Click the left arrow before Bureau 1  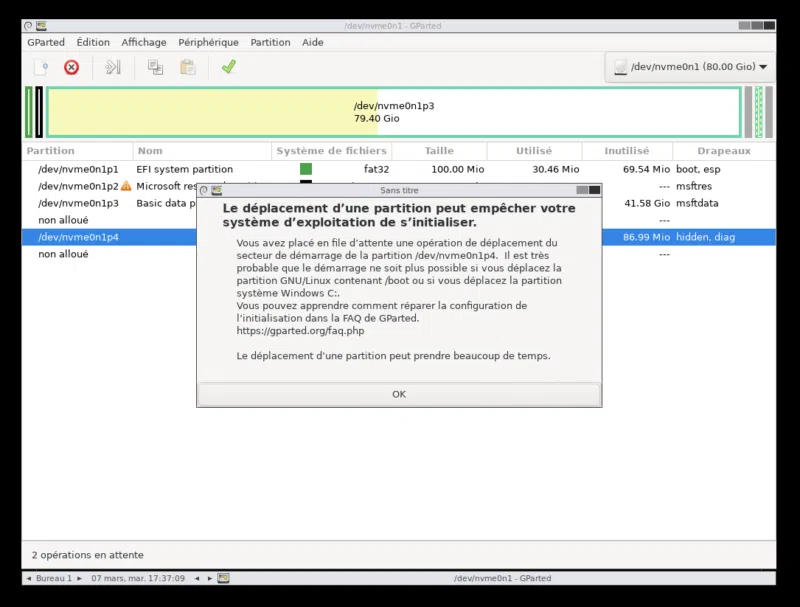pos(29,578)
